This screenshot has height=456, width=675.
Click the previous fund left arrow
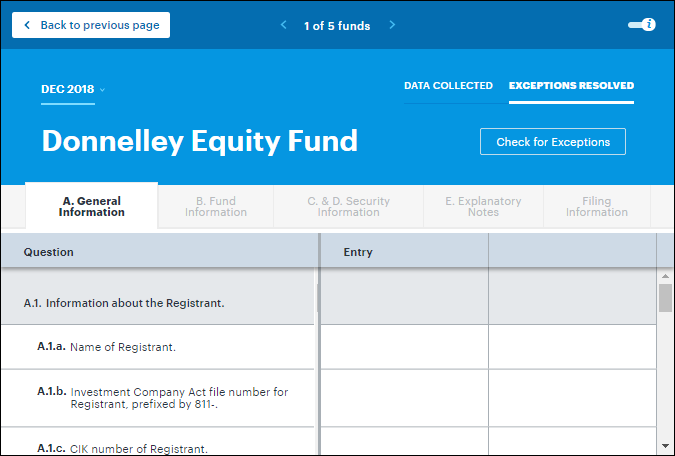coord(284,25)
